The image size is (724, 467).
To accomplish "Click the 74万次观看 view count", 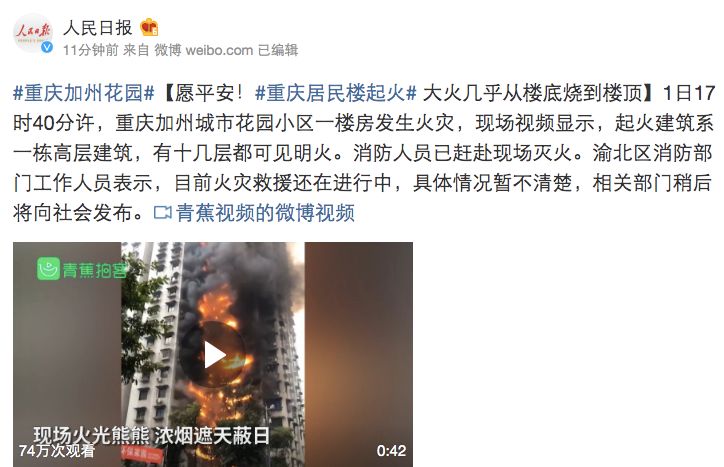I will tap(57, 450).
